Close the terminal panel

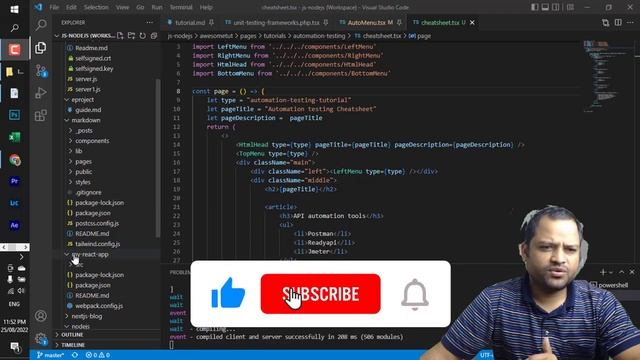[632, 272]
